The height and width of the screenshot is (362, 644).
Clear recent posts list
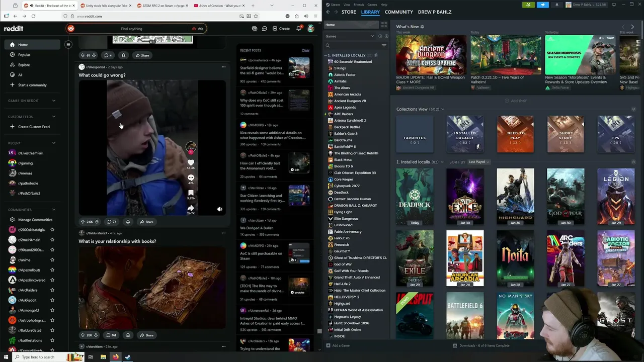[305, 50]
